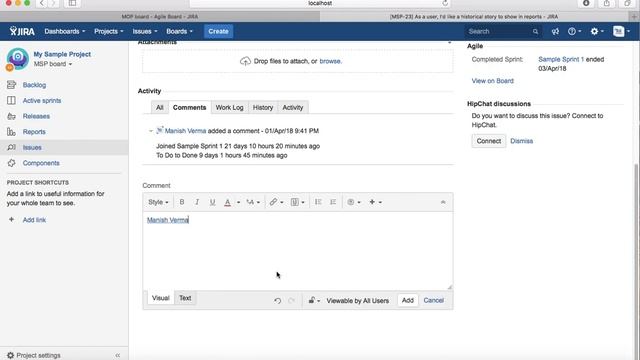Switch editor to Text mode
640x360 pixels.
[x=185, y=298]
